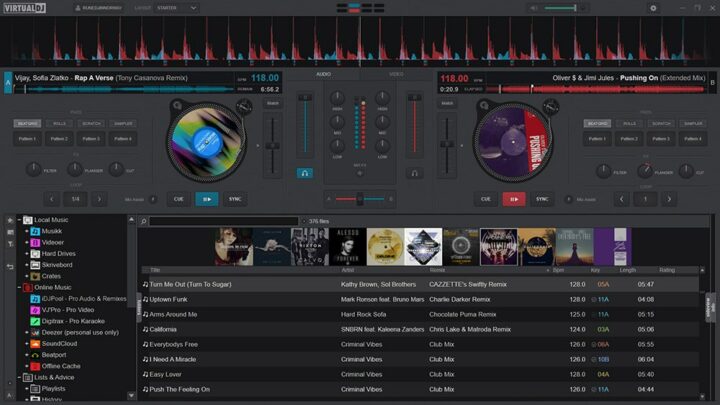720x405 pixels.
Task: Click the search magnifier icon
Action: [144, 221]
